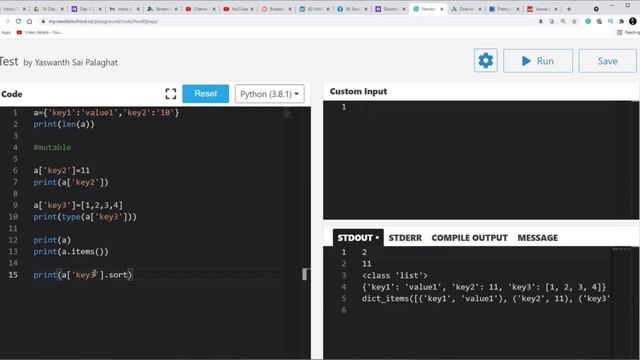Click code line a['key3']=[1,2,3,4]
This screenshot has width=640, height=360.
(78, 205)
